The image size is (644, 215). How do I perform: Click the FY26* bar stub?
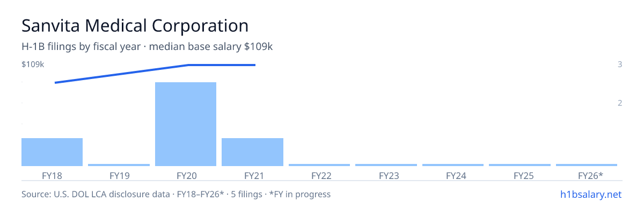click(x=587, y=165)
